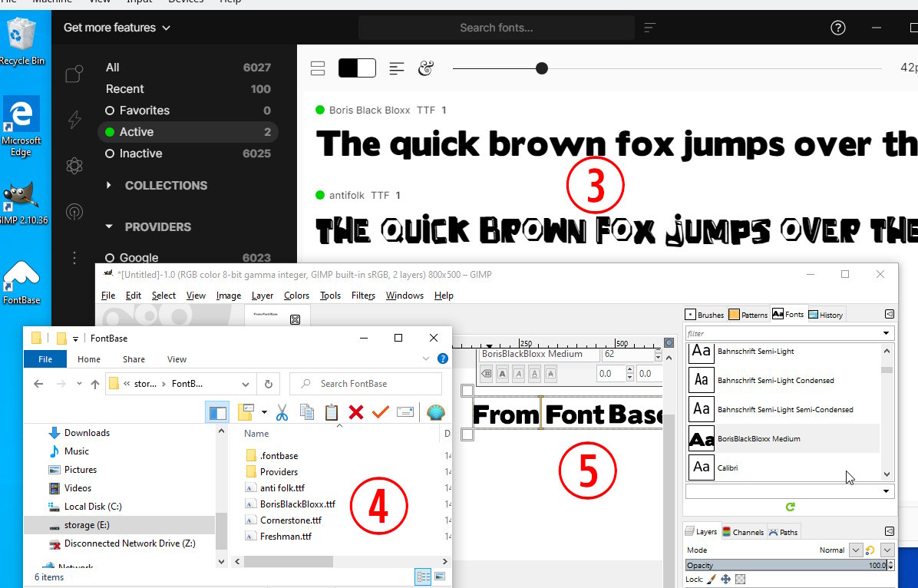Click GIMP text font size field 62
Viewport: 918px width, 588px height.
pyautogui.click(x=627, y=355)
